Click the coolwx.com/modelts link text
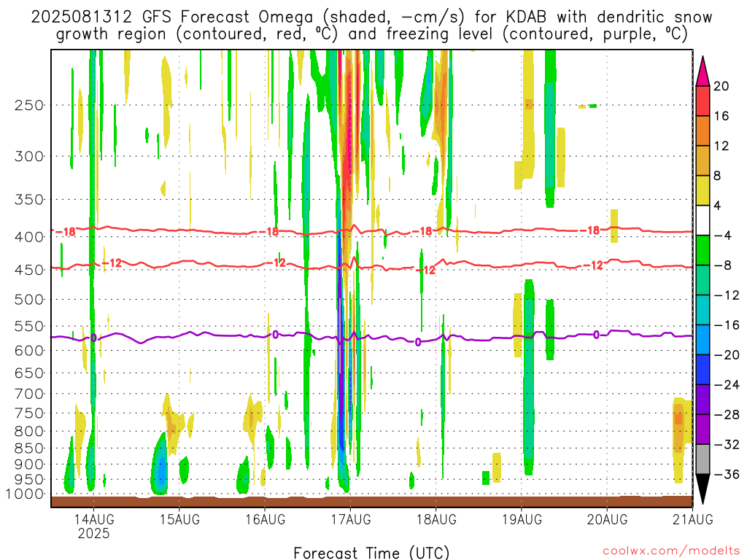Viewport: 747px width, 560px height. coord(671,551)
